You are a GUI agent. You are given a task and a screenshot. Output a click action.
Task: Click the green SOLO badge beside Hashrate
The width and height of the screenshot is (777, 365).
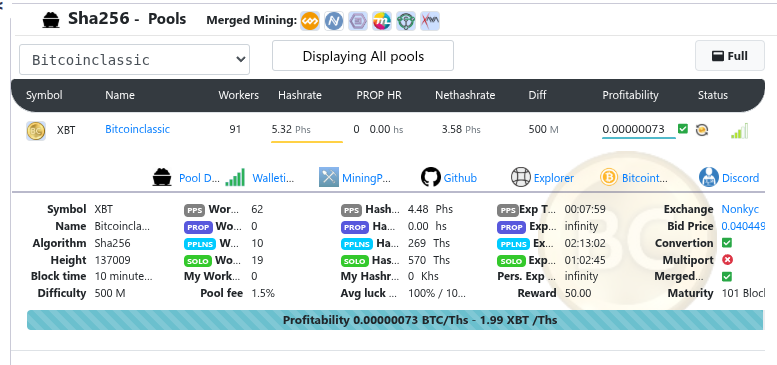click(x=355, y=261)
